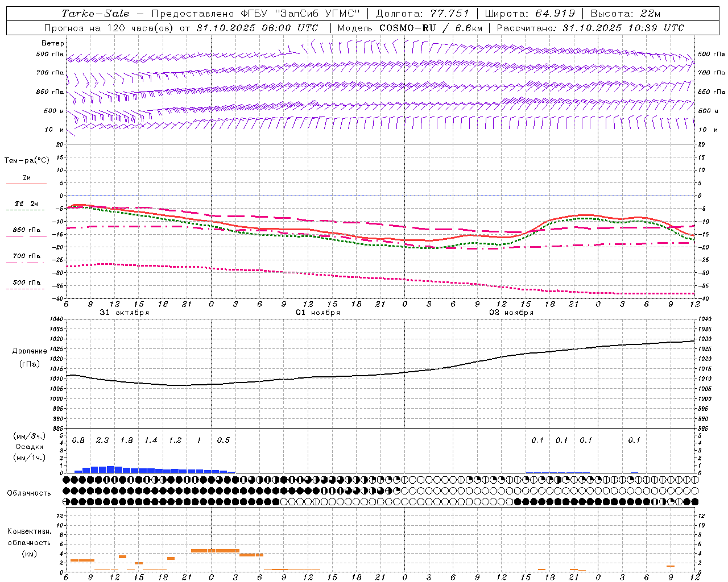Screen dimensions: 728x582
Task: Click the "700 гПа" temperature legend entry
Action: point(27,256)
